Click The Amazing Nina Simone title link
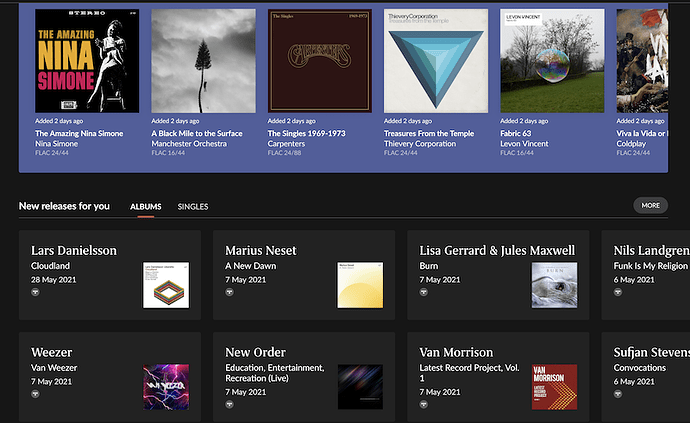 tap(79, 133)
